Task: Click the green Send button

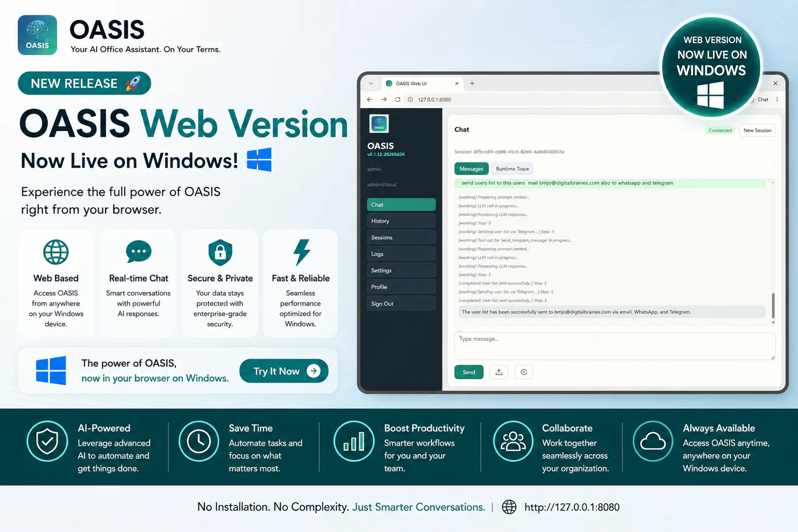Action: pos(469,372)
